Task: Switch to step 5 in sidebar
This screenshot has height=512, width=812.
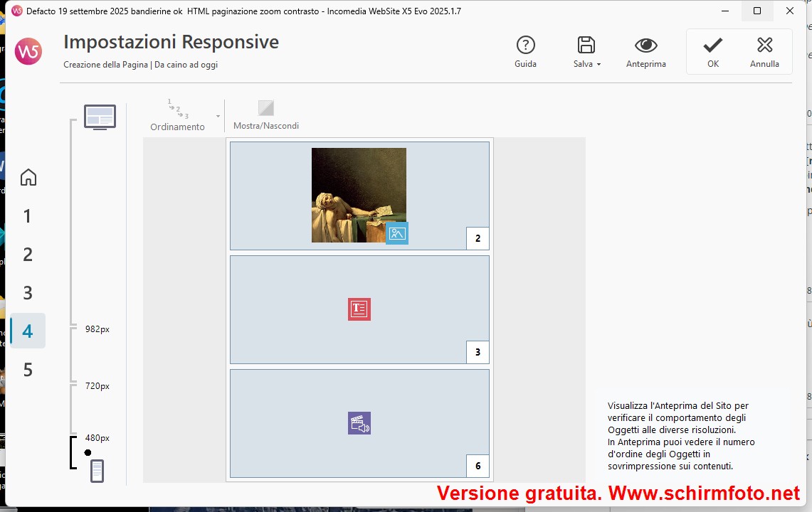Action: (x=28, y=370)
